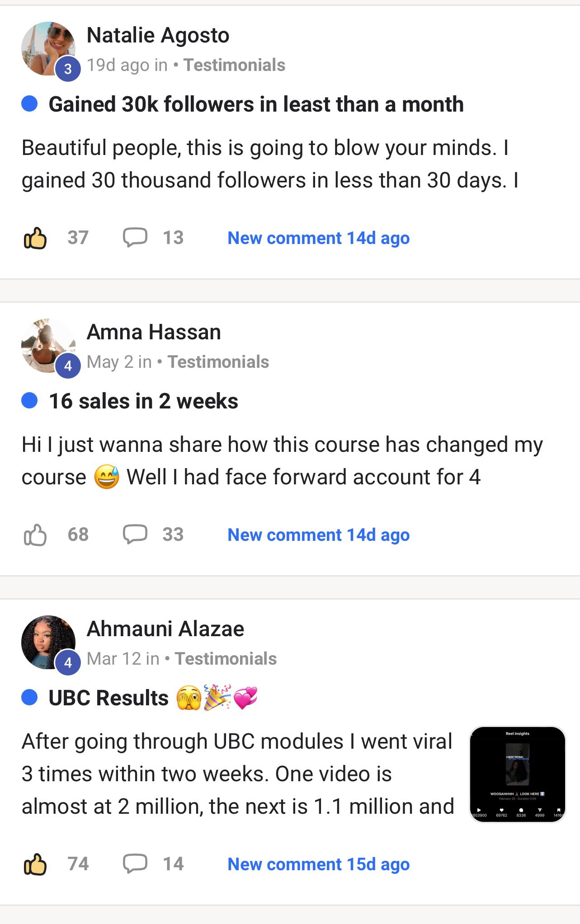Open comments icon on Natalie Agosto's post
This screenshot has height=924, width=580.
pyautogui.click(x=135, y=238)
